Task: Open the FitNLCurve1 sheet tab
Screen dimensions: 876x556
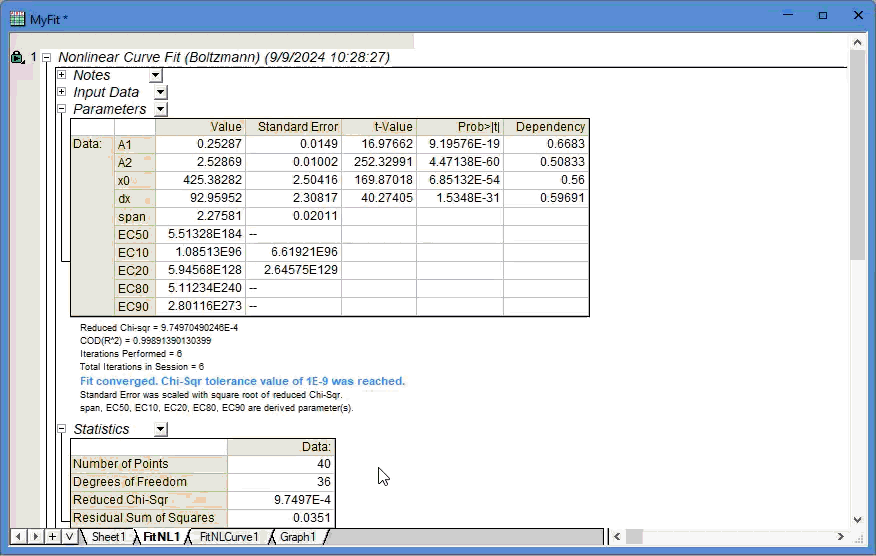Action: tap(228, 537)
